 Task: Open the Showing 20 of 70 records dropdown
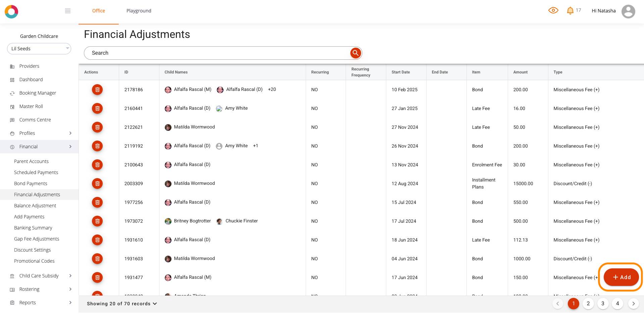[122, 304]
